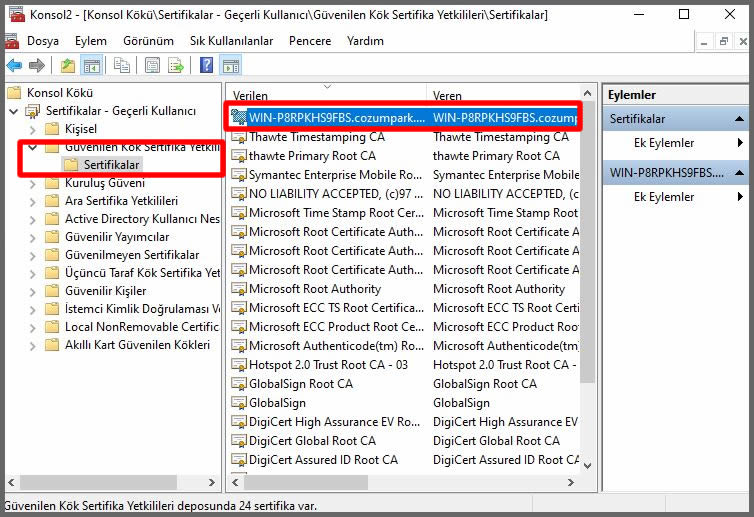This screenshot has width=754, height=517.
Task: Click the MMC console icon in title bar
Action: pyautogui.click(x=17, y=14)
